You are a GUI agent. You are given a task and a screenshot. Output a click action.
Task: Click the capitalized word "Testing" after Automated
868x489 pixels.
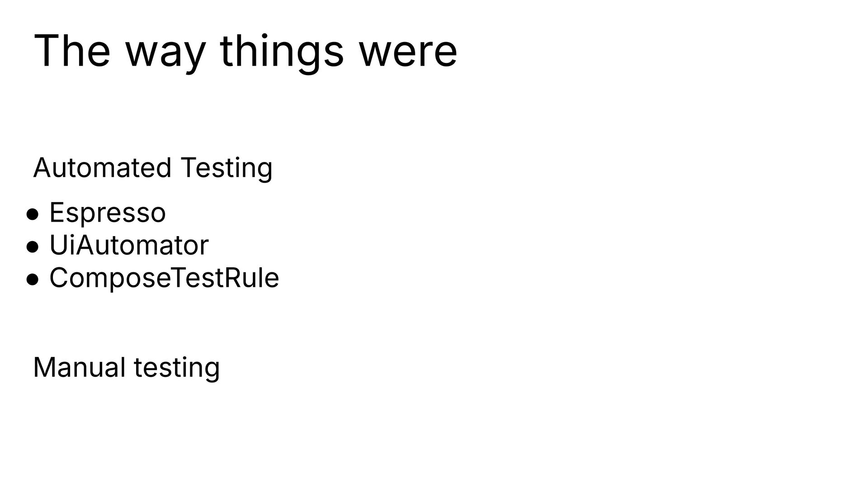click(226, 169)
